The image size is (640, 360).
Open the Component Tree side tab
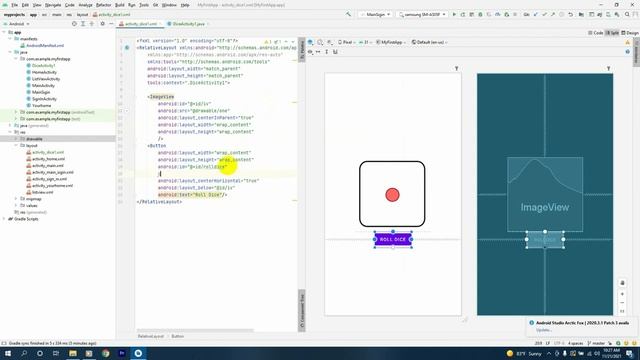[x=302, y=310]
